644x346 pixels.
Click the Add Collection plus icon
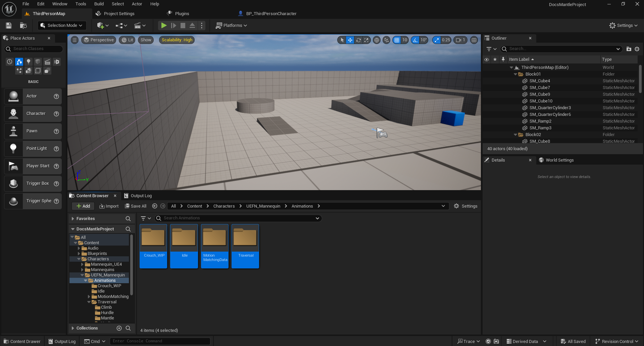coord(119,328)
